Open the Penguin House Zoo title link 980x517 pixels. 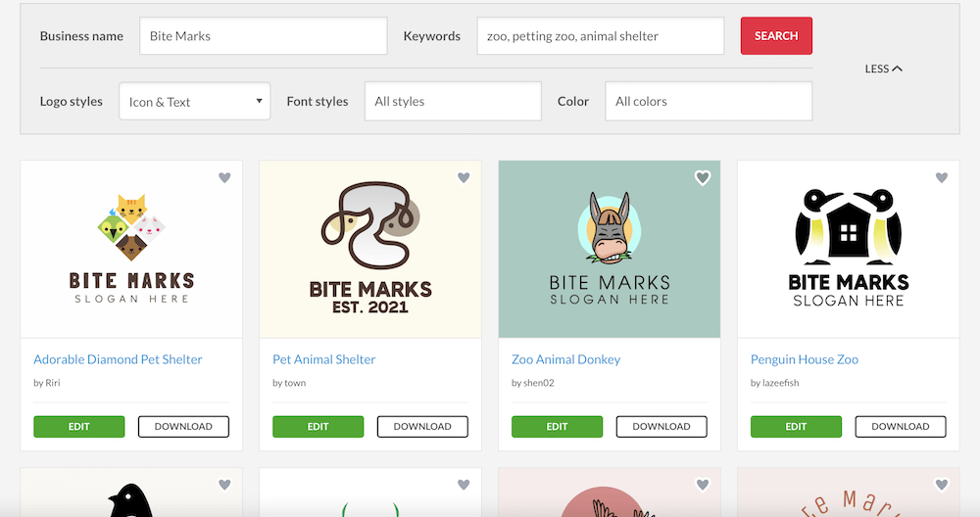[805, 359]
